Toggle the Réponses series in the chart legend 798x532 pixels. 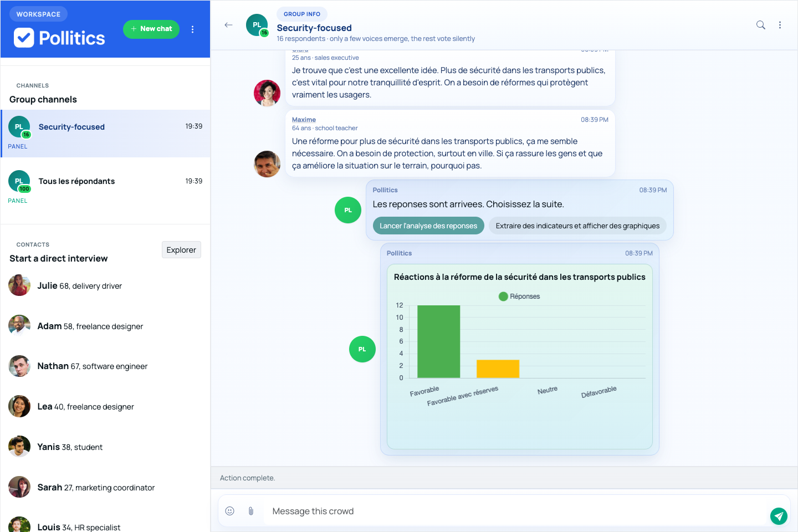click(519, 296)
